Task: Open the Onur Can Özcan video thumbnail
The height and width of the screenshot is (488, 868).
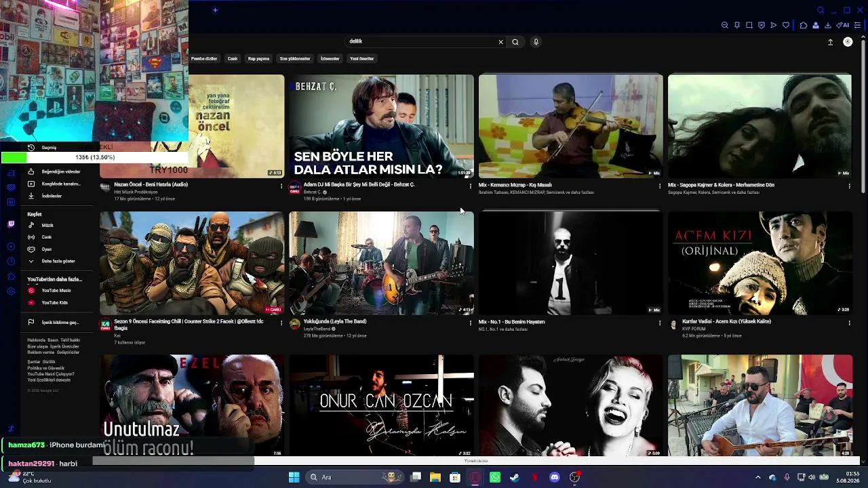Action: click(x=381, y=405)
